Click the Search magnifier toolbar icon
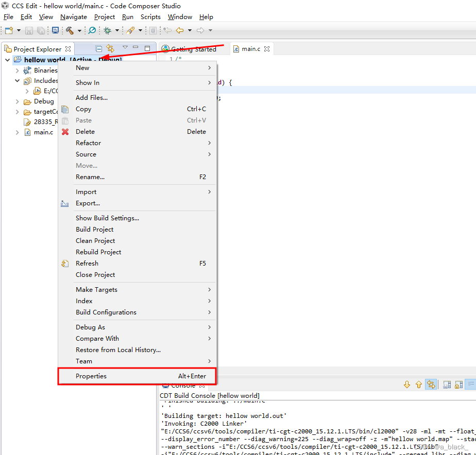Viewport: 476px width, 455px height. (x=92, y=30)
